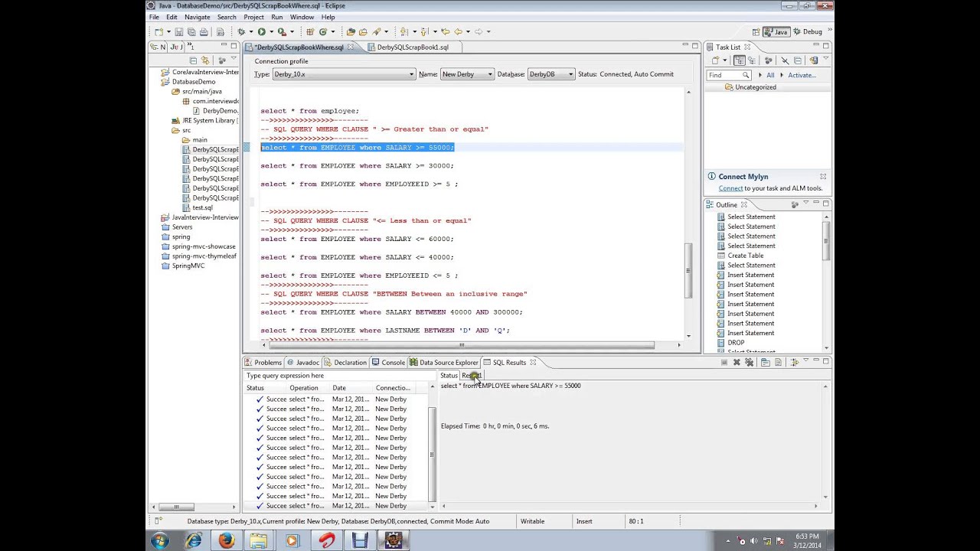
Task: Select the Java perspective button
Action: tap(776, 31)
